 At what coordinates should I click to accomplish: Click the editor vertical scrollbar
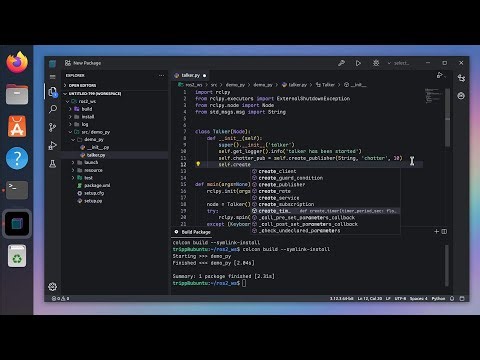[447, 118]
